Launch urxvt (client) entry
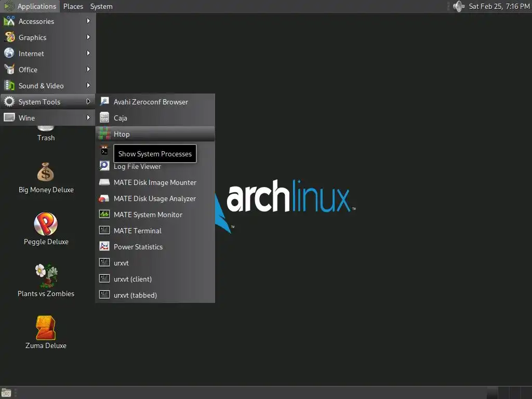 point(155,279)
